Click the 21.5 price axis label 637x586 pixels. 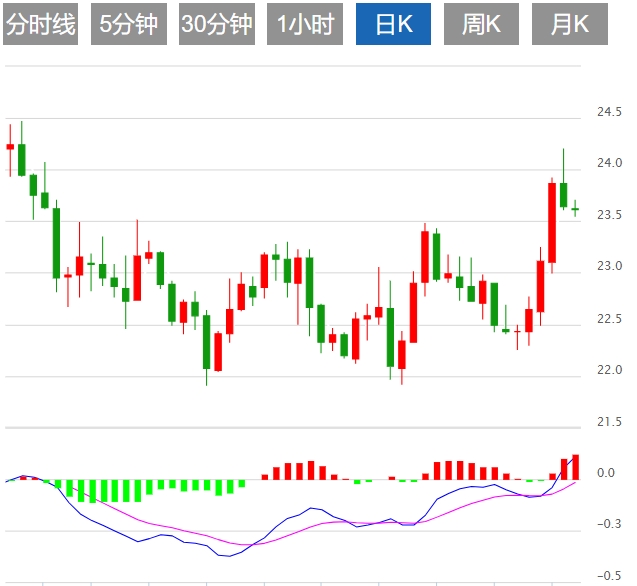point(609,422)
